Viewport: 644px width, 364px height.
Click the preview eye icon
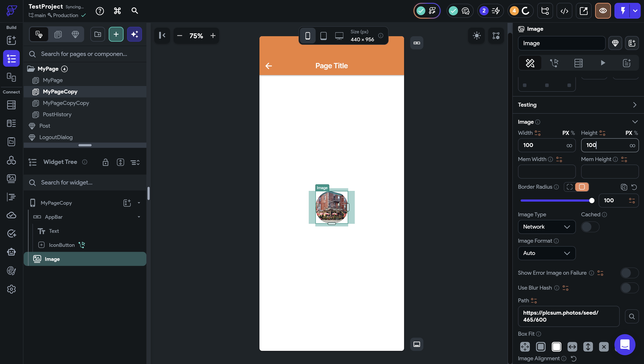pos(603,11)
